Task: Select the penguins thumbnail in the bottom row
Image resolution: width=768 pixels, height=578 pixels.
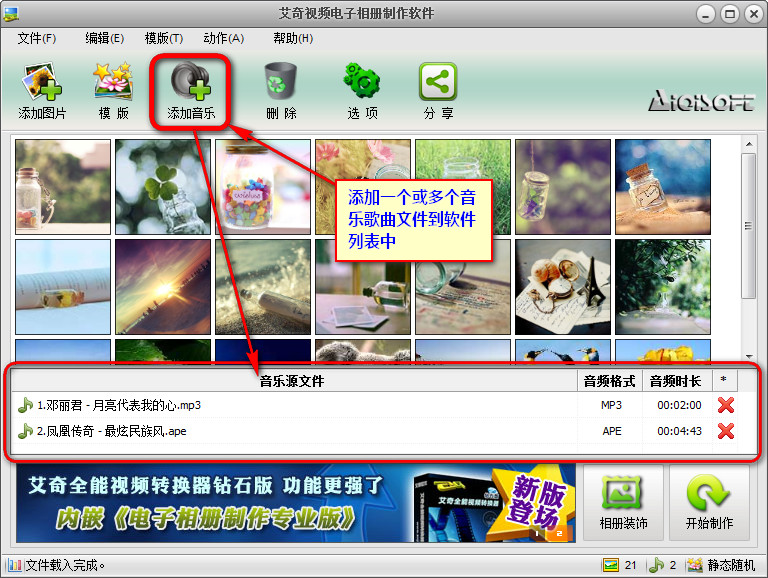Action: pos(563,351)
